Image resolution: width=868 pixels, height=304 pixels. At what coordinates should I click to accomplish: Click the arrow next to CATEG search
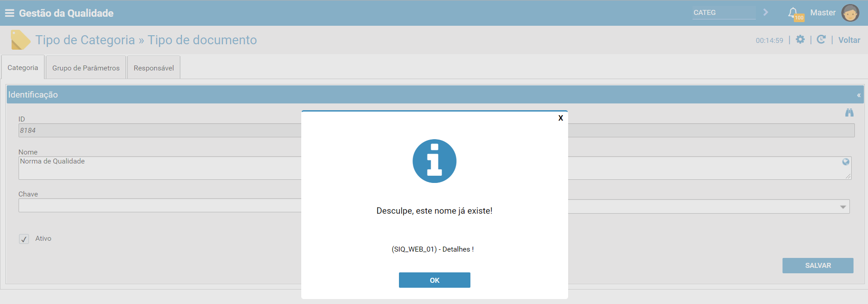coord(765,12)
